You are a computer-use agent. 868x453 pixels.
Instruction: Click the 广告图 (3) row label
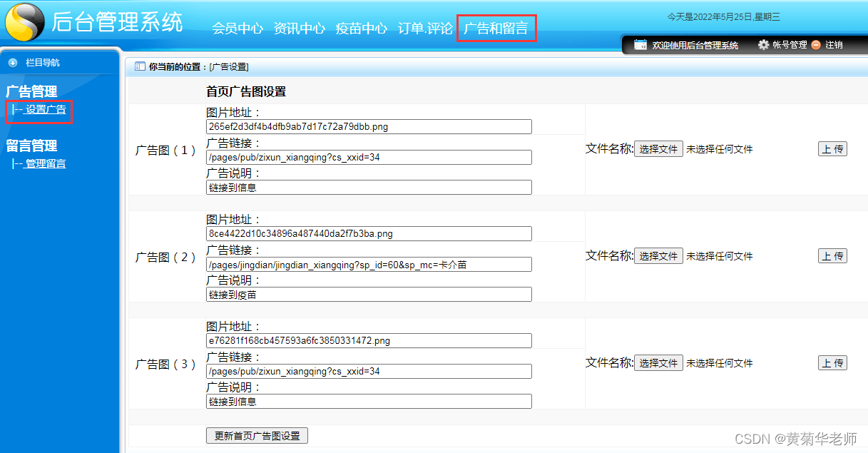pyautogui.click(x=165, y=365)
